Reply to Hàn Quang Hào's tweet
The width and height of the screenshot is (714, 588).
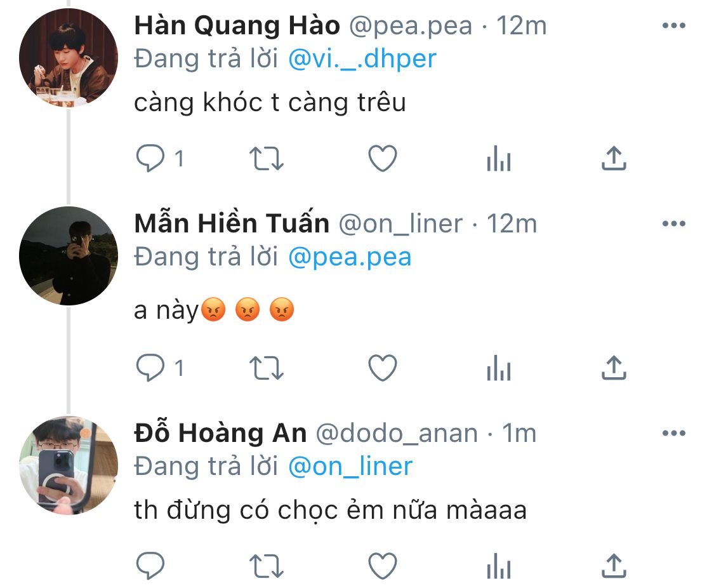151,159
